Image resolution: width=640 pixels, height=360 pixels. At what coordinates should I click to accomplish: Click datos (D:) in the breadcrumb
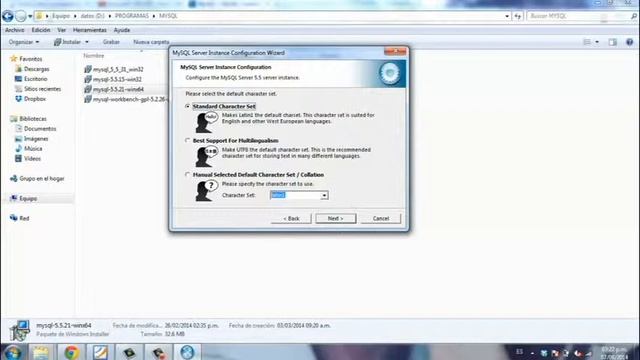[x=92, y=16]
